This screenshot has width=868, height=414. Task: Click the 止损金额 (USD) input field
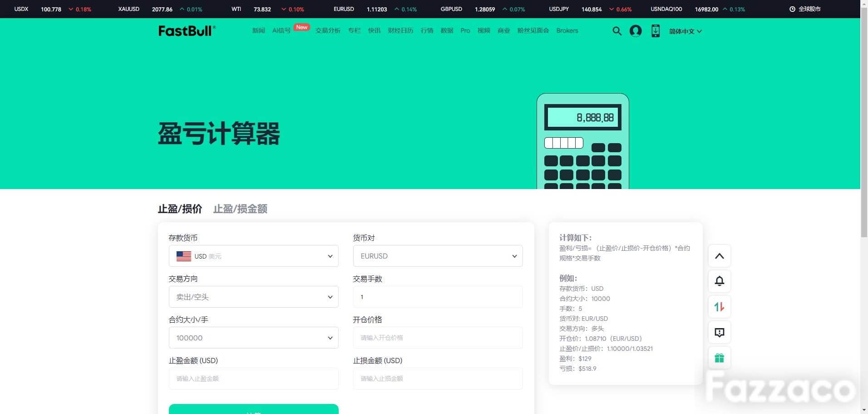coord(438,379)
